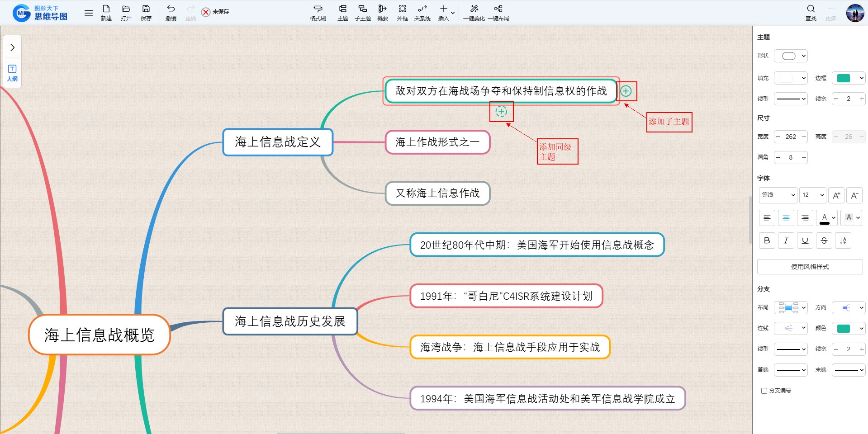Expand the branch layout (布局) dropdown
The image size is (868, 434).
(791, 308)
